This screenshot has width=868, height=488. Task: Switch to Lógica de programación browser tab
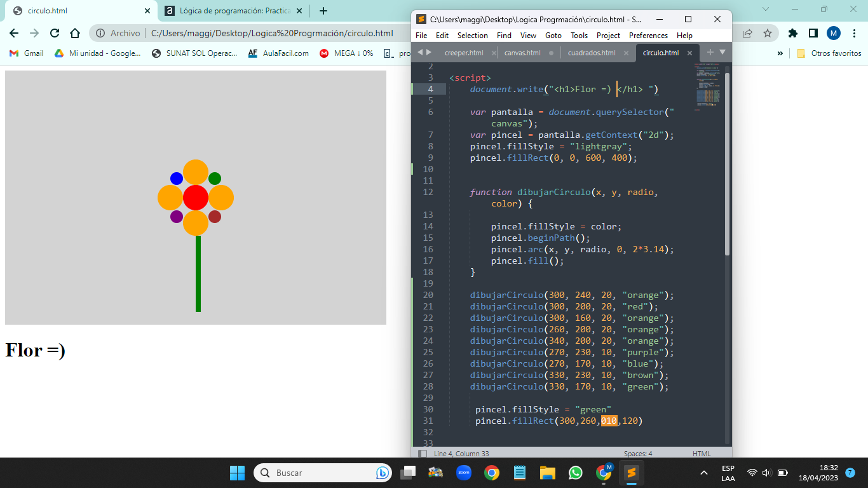233,11
